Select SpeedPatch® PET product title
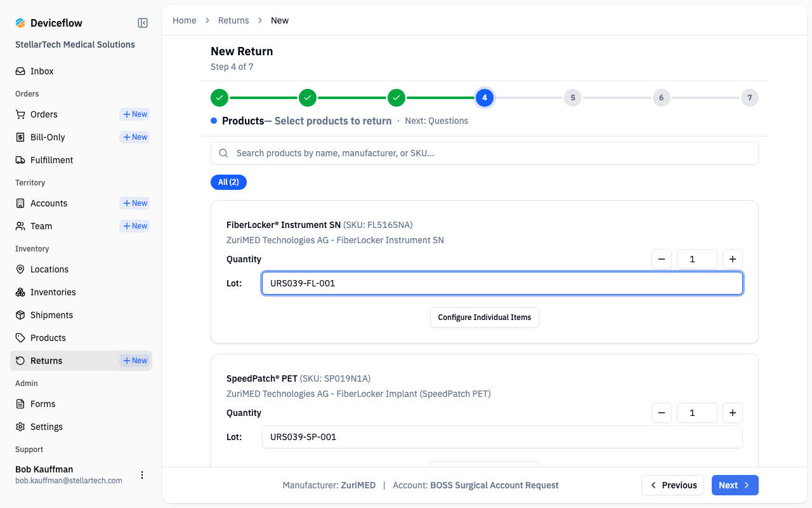 tap(262, 378)
